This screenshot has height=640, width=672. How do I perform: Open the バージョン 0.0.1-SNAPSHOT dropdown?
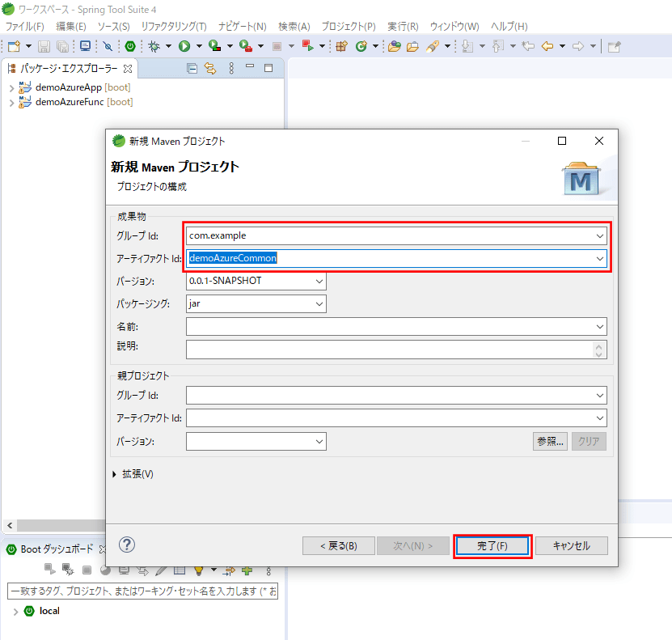click(x=319, y=281)
